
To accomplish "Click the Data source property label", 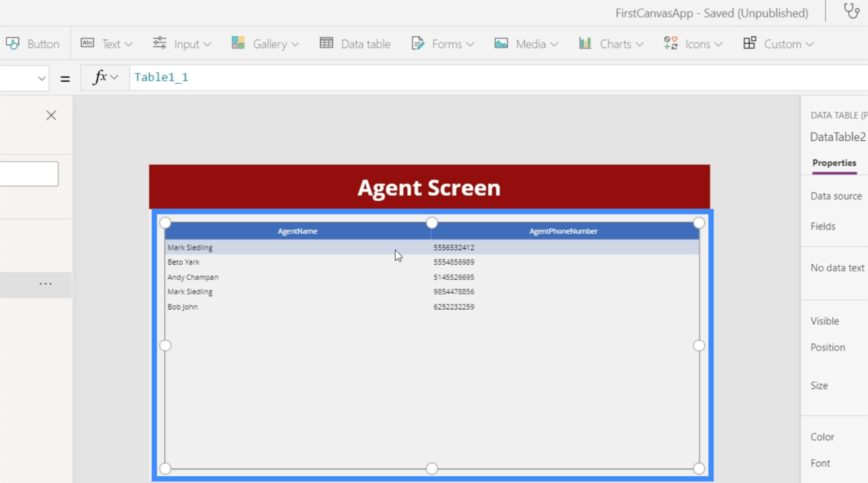I will pos(836,196).
